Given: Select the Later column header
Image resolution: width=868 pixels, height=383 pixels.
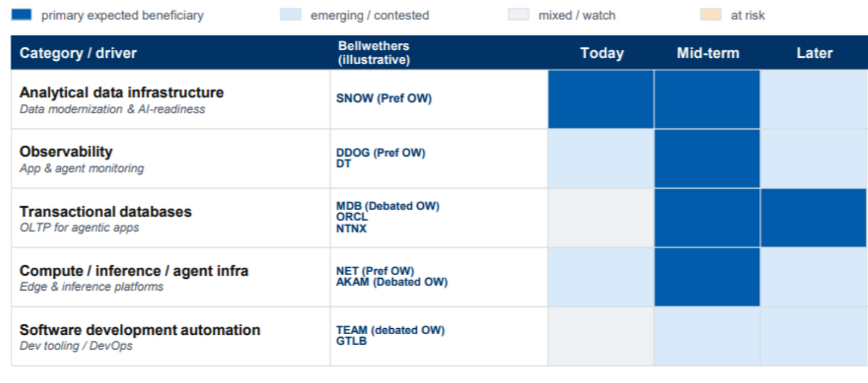Looking at the screenshot, I should tap(814, 53).
